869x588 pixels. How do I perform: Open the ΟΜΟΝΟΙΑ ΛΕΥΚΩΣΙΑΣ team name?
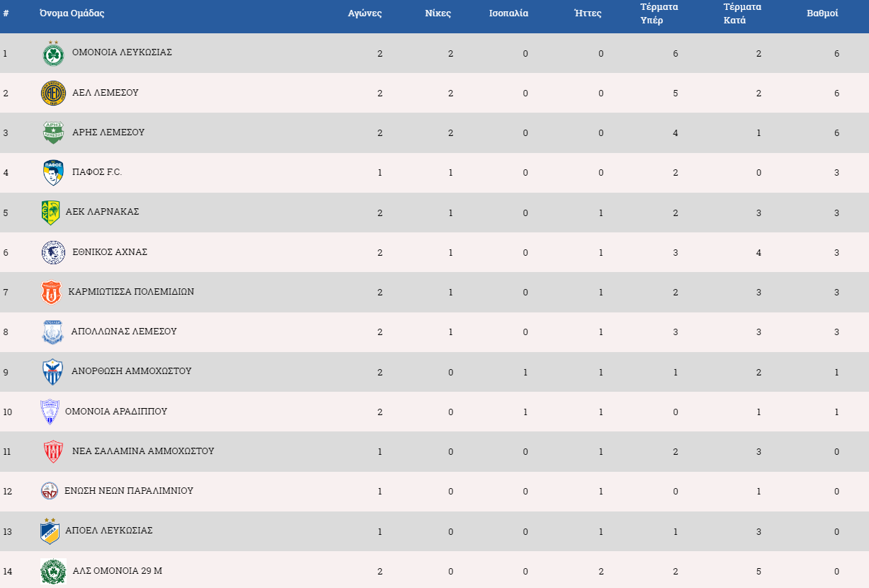122,52
